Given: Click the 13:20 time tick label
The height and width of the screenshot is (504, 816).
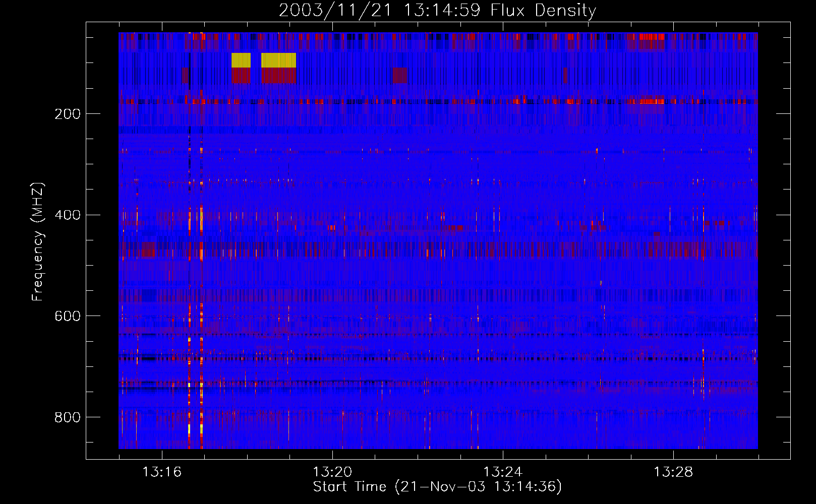Looking at the screenshot, I should click(332, 472).
